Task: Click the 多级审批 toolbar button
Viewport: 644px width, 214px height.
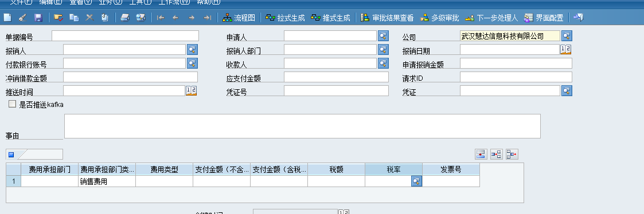Action: [439, 18]
